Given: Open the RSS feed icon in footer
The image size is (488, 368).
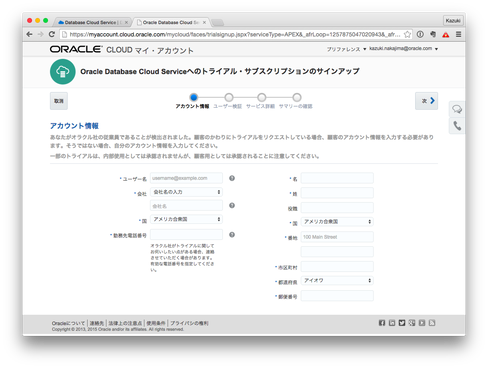Looking at the screenshot, I should [432, 323].
